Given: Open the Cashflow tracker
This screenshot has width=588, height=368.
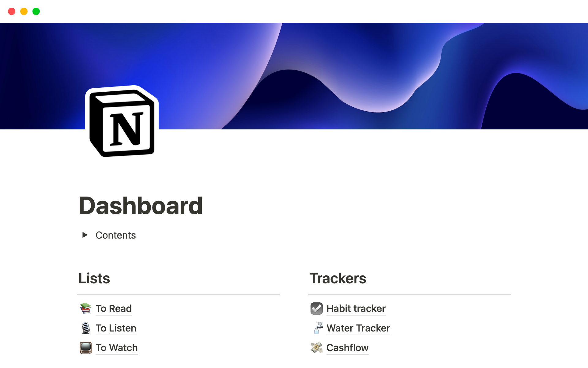Looking at the screenshot, I should 346,347.
